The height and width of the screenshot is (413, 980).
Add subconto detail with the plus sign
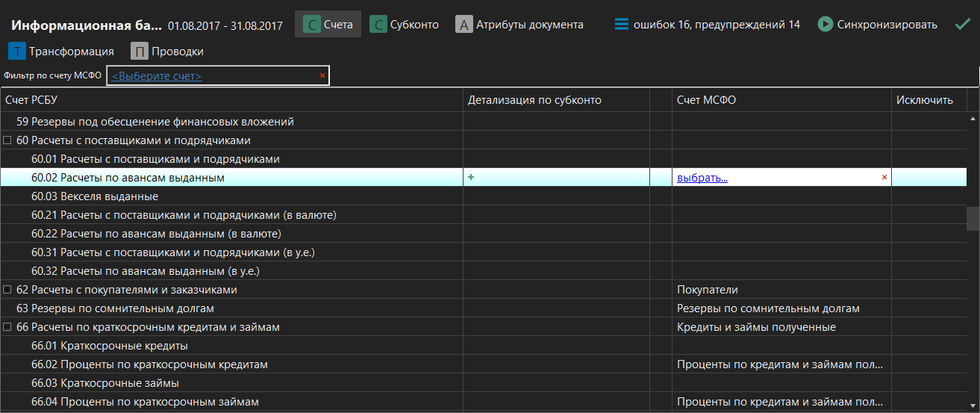click(x=471, y=177)
